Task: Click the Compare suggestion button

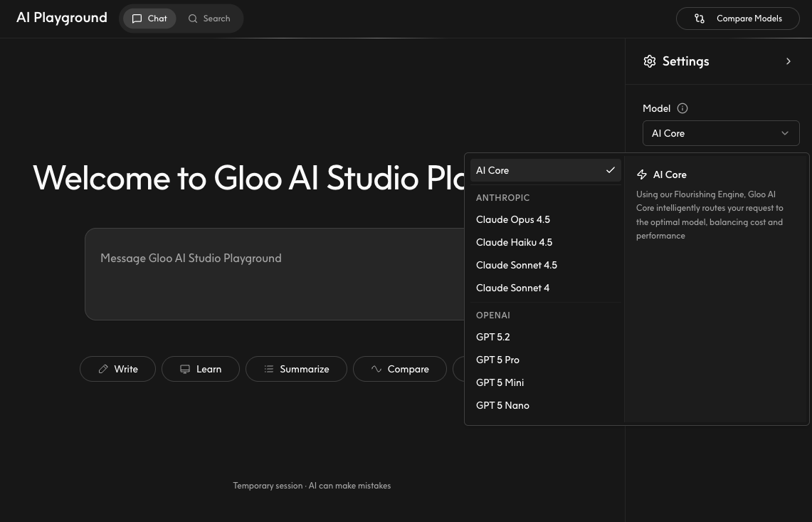Action: (400, 369)
